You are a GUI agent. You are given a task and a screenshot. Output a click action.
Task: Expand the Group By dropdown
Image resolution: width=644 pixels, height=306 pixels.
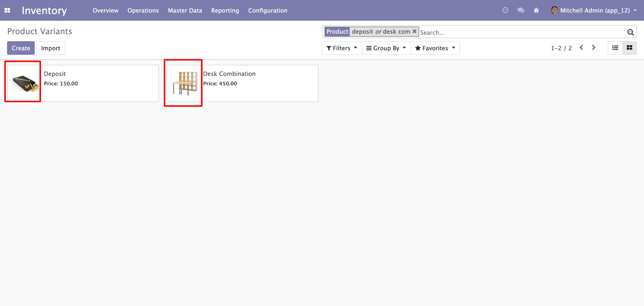pyautogui.click(x=386, y=48)
